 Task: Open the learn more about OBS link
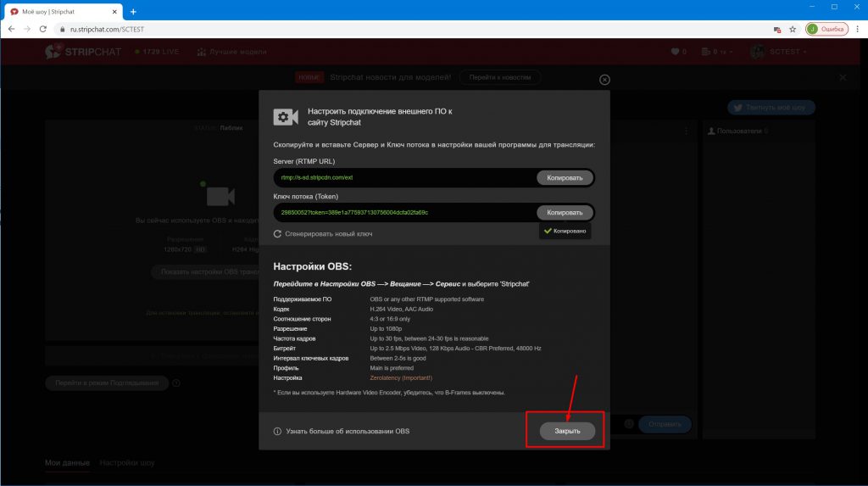coord(348,431)
